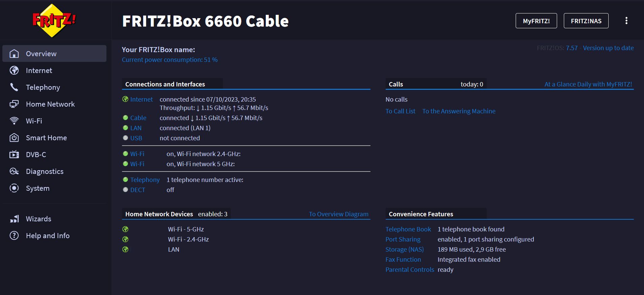
Task: Click green status dot beside Cable
Action: (125, 118)
